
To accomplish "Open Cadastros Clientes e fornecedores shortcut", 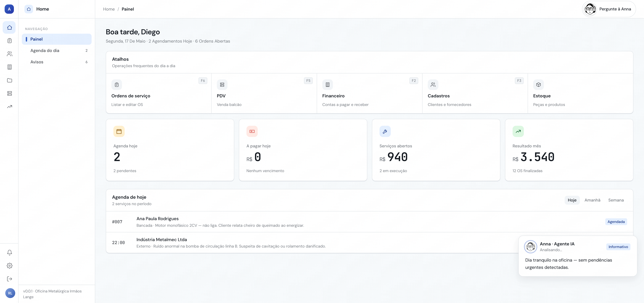I will click(x=475, y=94).
